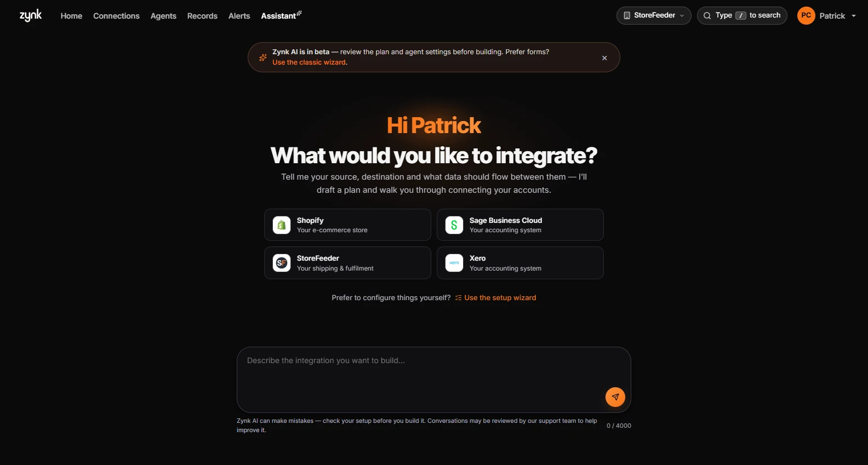Viewport: 868px width, 465px height.
Task: Open the Alerts page
Action: [239, 16]
